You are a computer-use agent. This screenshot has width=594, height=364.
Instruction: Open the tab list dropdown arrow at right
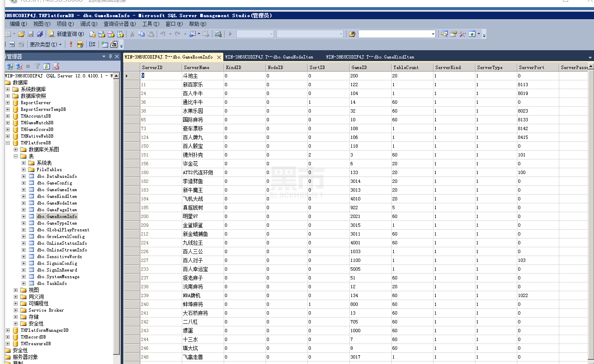(x=590, y=57)
